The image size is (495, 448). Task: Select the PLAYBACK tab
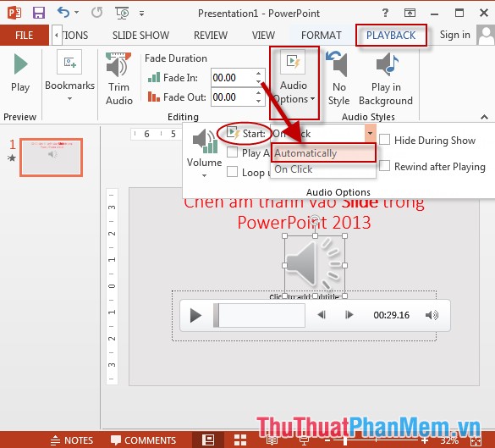pyautogui.click(x=391, y=35)
